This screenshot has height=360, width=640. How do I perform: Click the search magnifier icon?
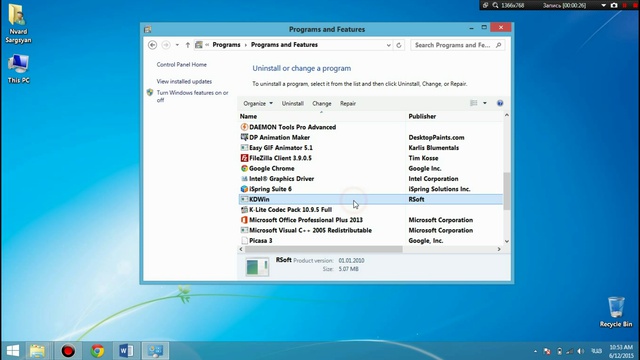pos(498,45)
